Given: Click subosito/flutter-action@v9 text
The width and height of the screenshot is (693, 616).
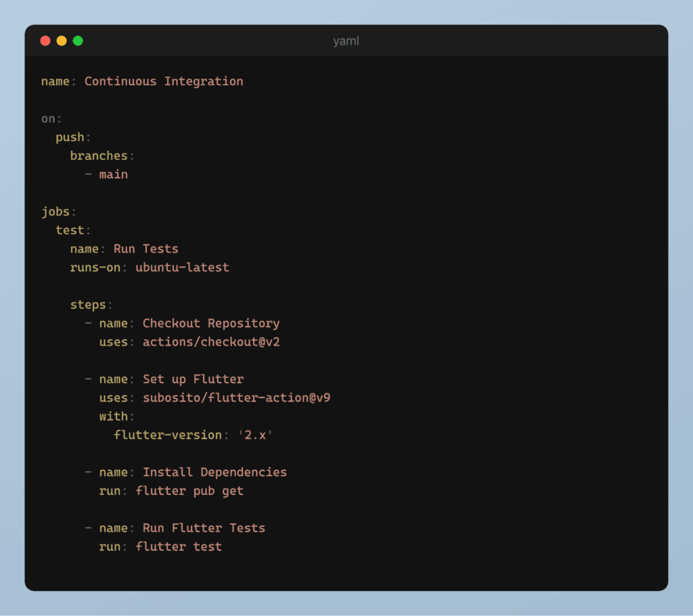Looking at the screenshot, I should click(236, 398).
